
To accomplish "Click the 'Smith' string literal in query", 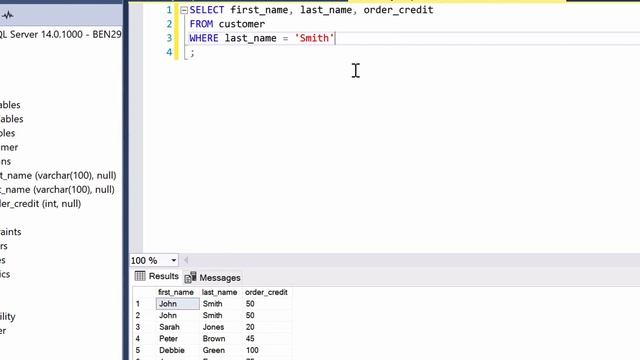I will 314,38.
